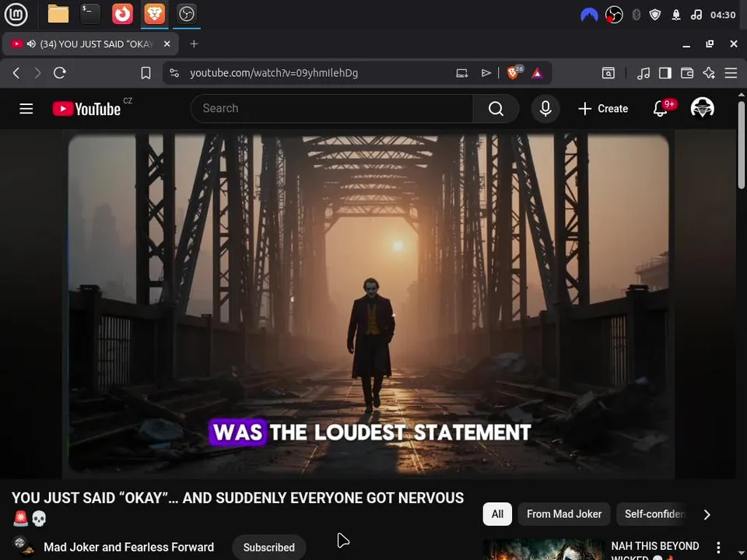Toggle the browser sidebar panel
Image resolution: width=747 pixels, height=560 pixels.
(665, 73)
